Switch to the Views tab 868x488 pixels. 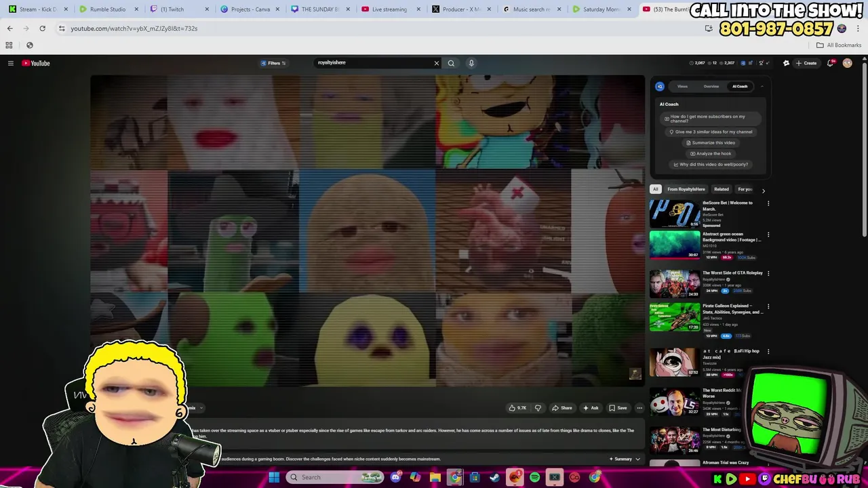click(682, 86)
